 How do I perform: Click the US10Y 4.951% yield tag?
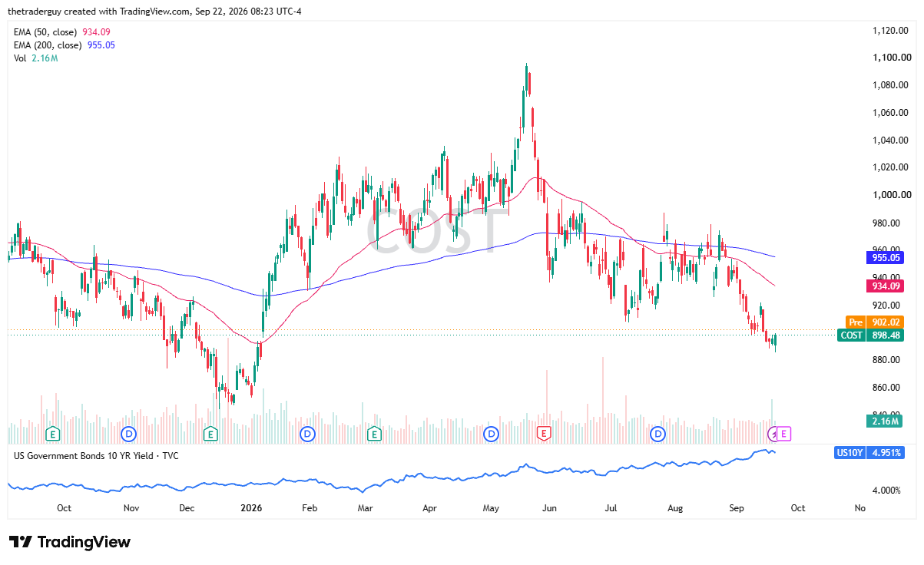coord(869,452)
